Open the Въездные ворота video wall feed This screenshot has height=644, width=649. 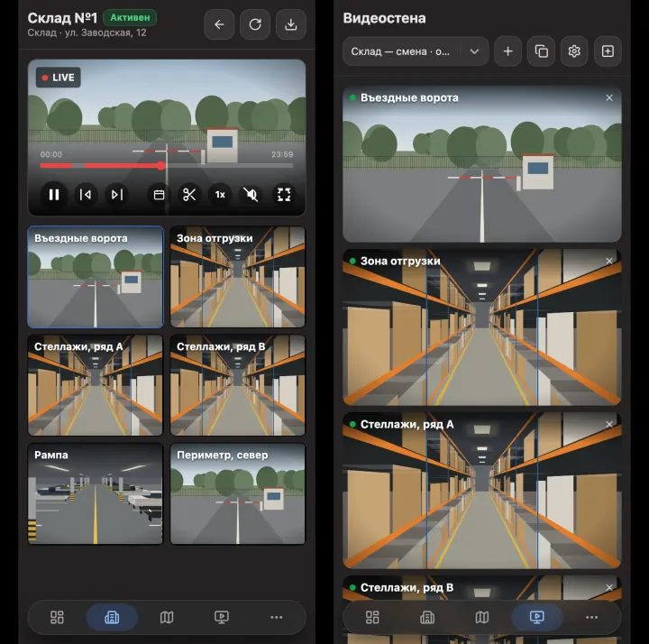[482, 164]
